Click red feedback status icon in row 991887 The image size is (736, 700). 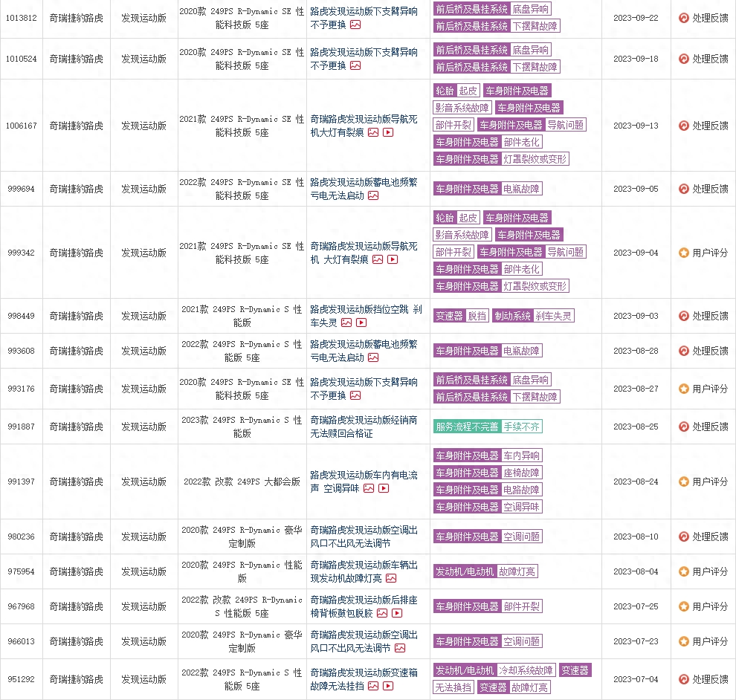(684, 427)
